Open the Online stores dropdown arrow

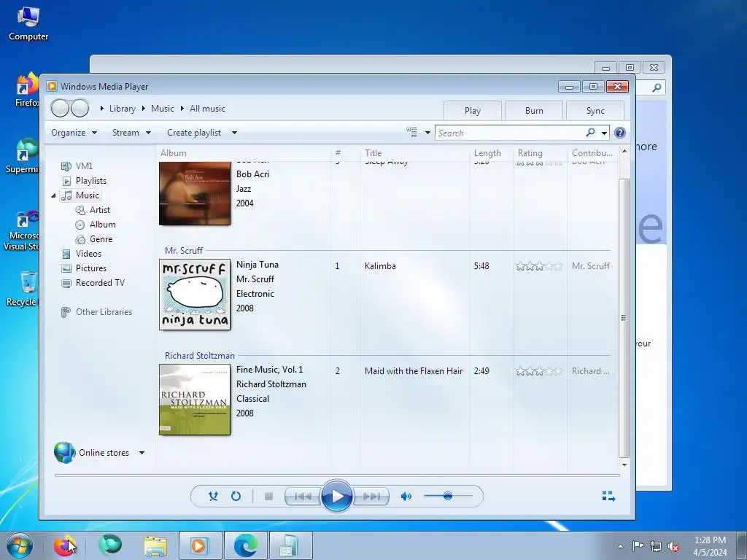tap(142, 453)
